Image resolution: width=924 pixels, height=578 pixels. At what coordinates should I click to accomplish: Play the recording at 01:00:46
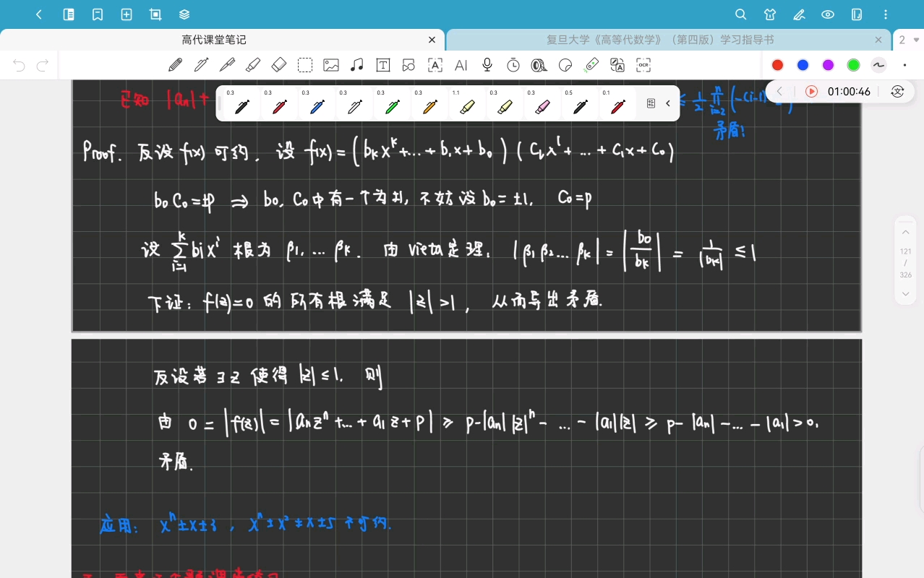(811, 92)
